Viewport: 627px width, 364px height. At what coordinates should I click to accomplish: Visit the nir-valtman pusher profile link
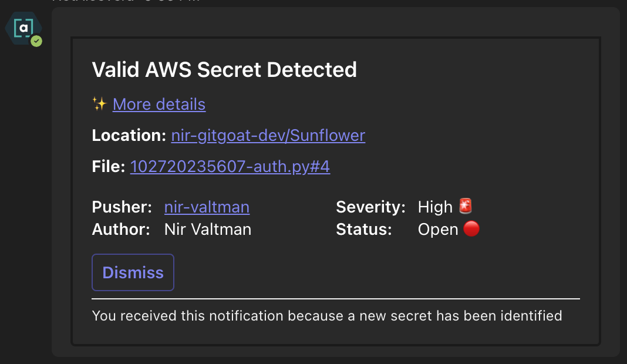pos(207,207)
